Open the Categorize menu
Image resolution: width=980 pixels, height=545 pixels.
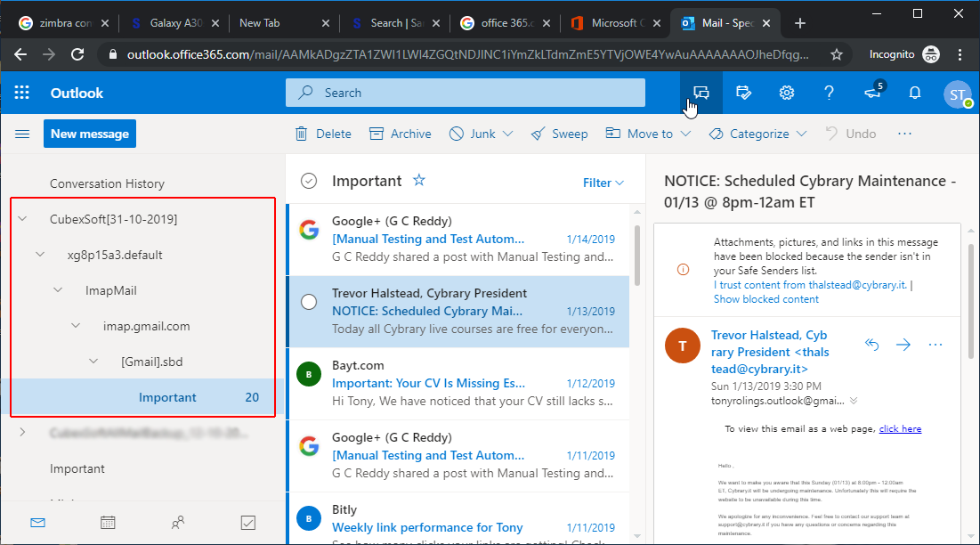[x=757, y=134]
